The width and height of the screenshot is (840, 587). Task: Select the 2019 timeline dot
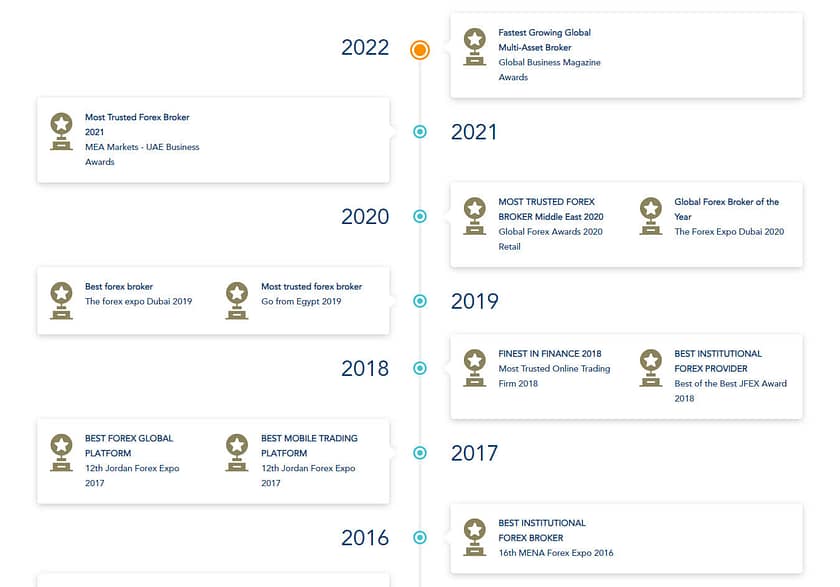pyautogui.click(x=420, y=301)
